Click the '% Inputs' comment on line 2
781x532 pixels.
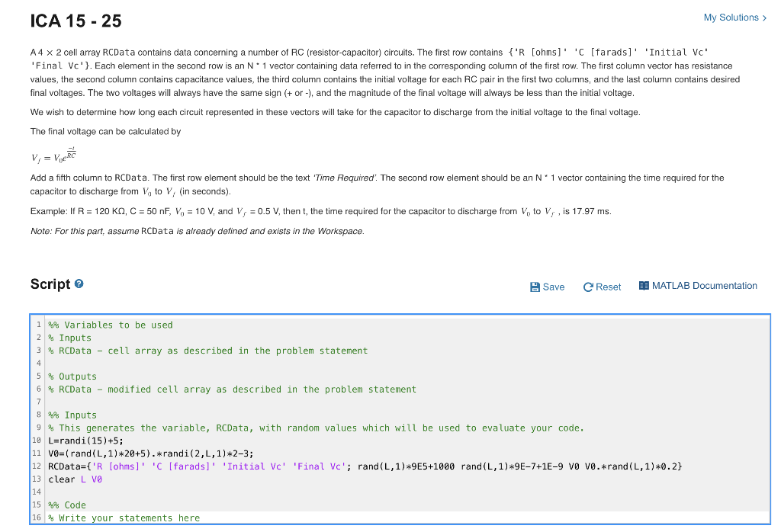pyautogui.click(x=69, y=338)
